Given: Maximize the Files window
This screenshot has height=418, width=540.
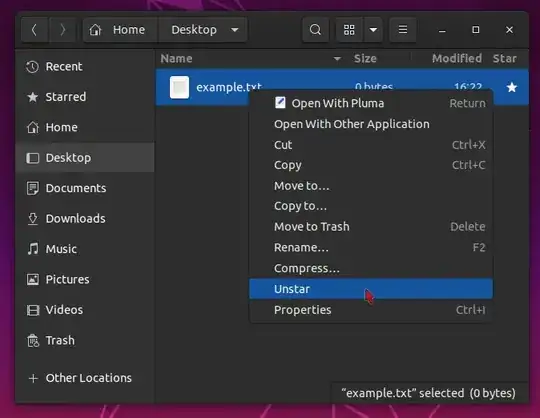Looking at the screenshot, I should [x=476, y=30].
